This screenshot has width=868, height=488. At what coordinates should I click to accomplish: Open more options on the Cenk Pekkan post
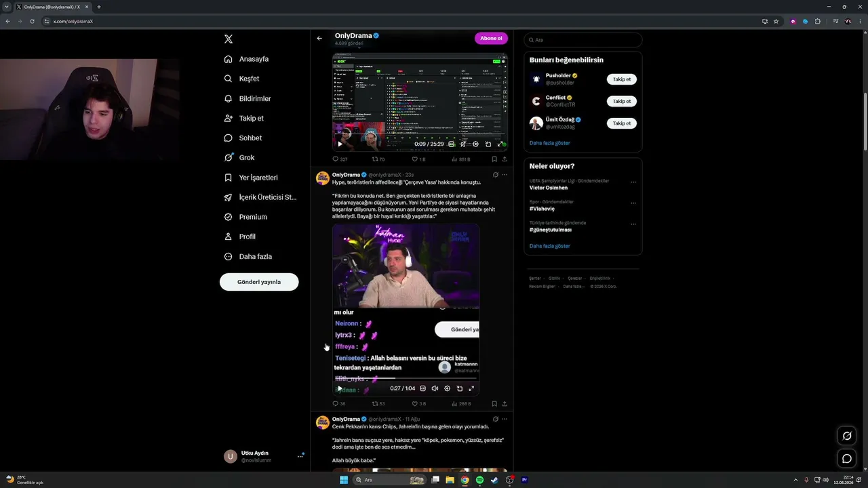click(x=505, y=420)
